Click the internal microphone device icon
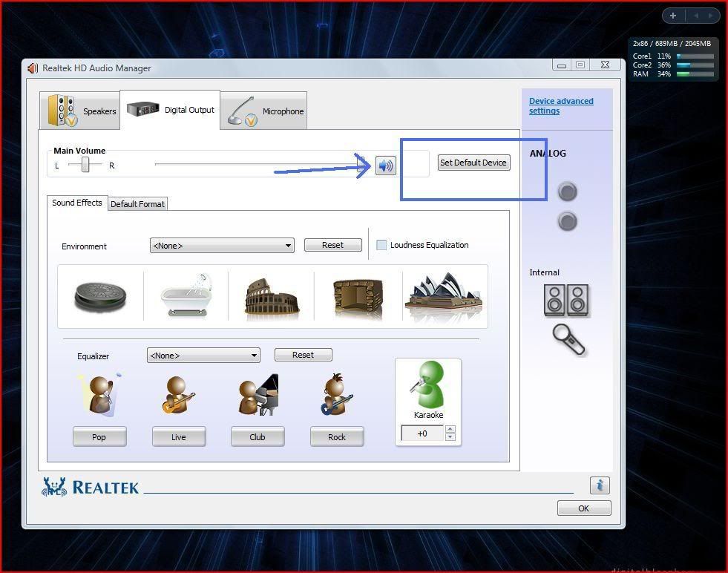The height and width of the screenshot is (573, 728). [x=569, y=340]
